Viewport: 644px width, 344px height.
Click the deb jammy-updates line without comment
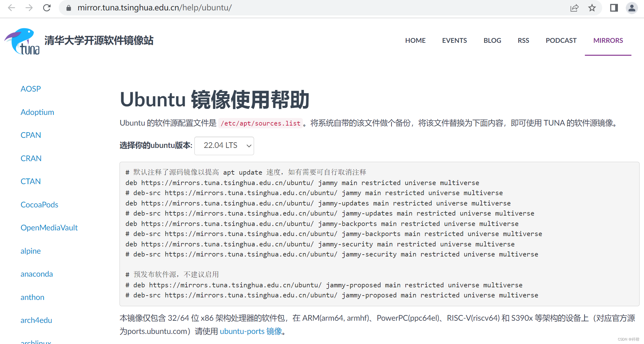(x=318, y=203)
